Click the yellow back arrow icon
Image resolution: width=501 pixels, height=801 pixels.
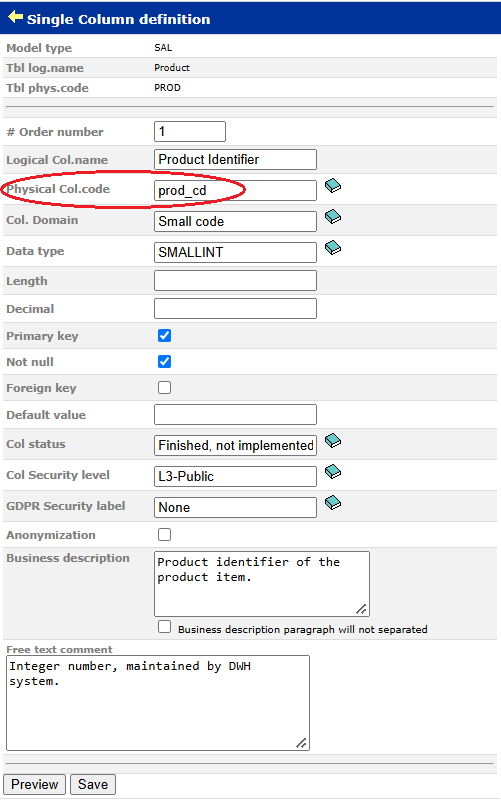click(15, 17)
